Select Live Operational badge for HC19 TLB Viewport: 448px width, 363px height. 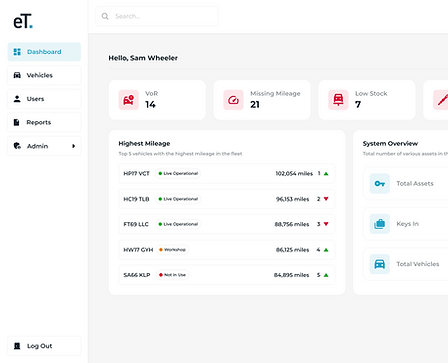tap(178, 199)
